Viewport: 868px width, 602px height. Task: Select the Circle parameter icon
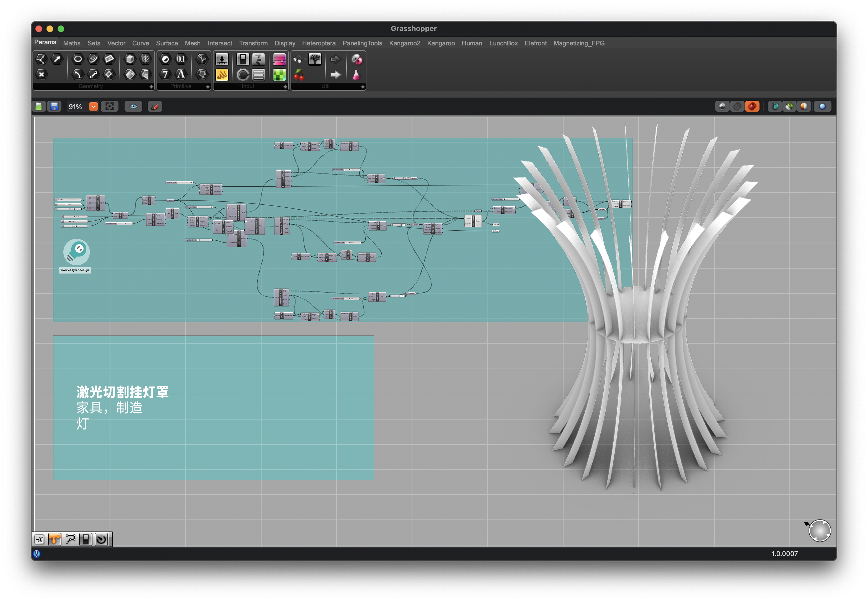click(x=78, y=59)
